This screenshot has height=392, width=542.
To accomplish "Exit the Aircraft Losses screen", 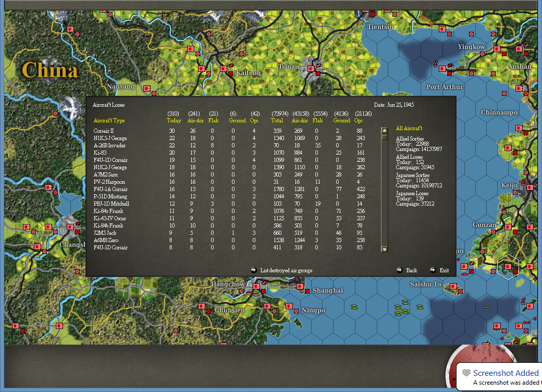I will coord(444,270).
